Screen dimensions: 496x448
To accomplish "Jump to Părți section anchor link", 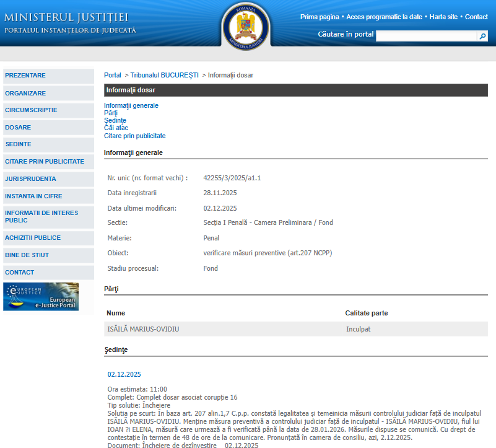I will (x=111, y=113).
